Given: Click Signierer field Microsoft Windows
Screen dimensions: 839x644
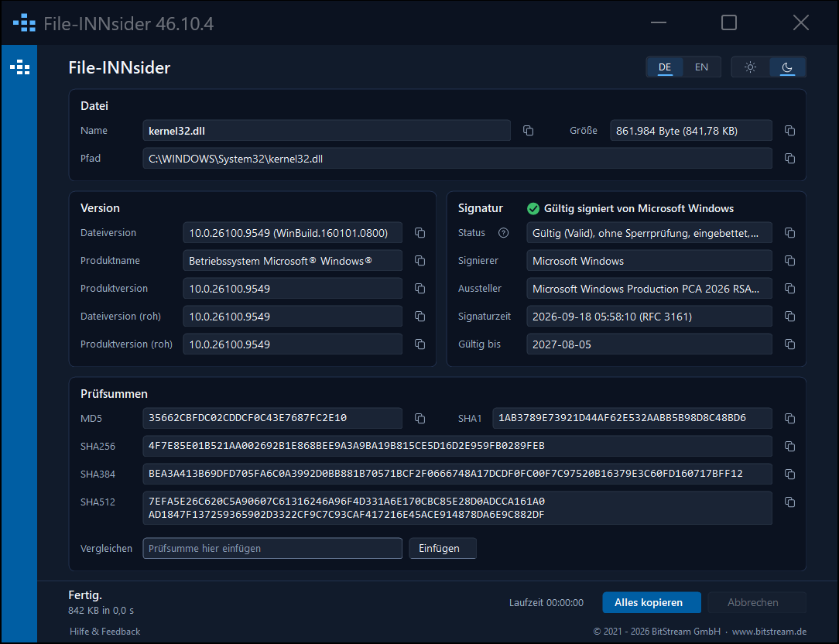Looking at the screenshot, I should [x=649, y=261].
